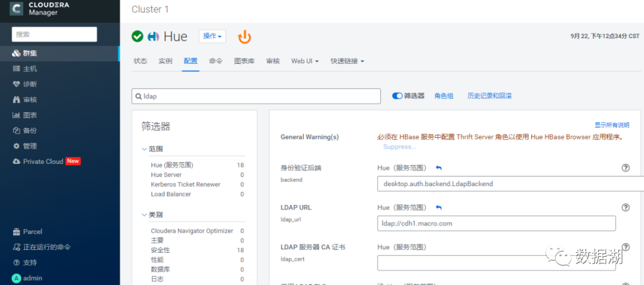Image resolution: width=644 pixels, height=285 pixels.
Task: Click the search magnifier in ldap field
Action: pyautogui.click(x=138, y=96)
